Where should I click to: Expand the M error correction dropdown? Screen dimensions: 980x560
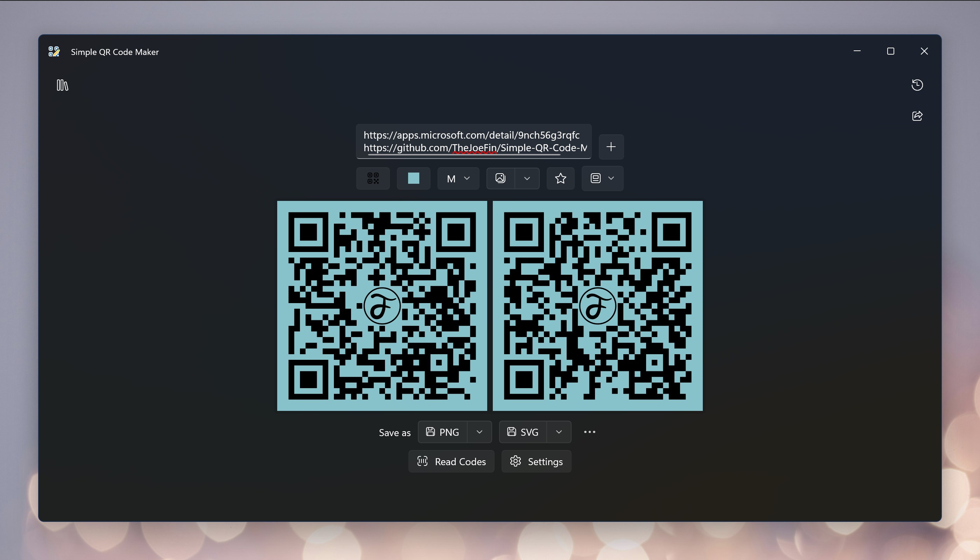(458, 178)
